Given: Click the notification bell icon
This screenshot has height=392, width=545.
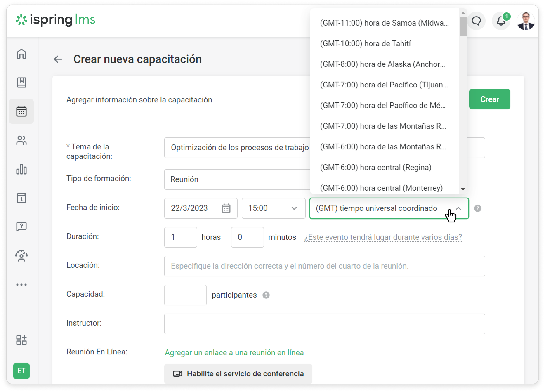Looking at the screenshot, I should [501, 21].
